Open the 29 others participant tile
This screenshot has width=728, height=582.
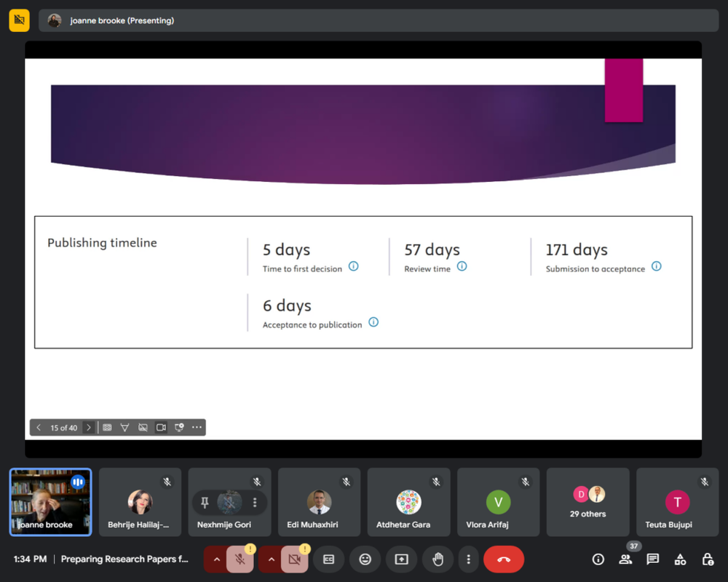tap(588, 502)
